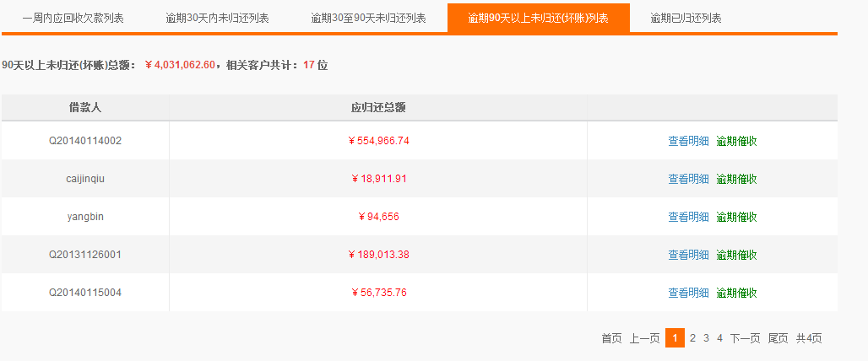Viewport: 868px width, 361px height.
Task: Click 逾期催收 for Q20140115004
Action: pos(736,293)
